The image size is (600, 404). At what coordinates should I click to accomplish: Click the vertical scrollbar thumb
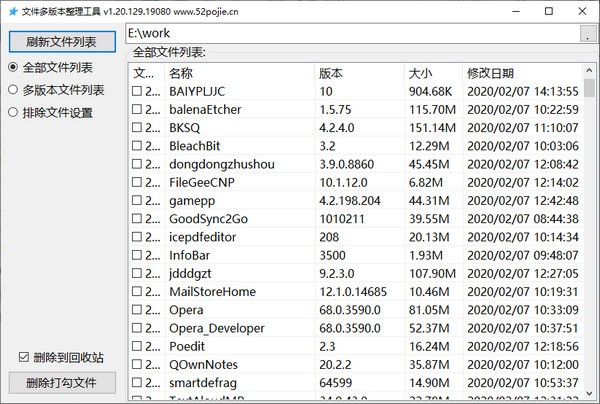[589, 88]
